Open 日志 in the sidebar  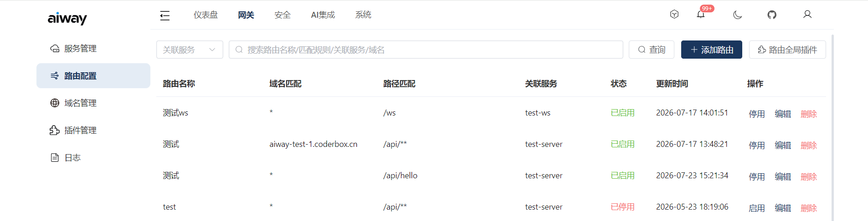pyautogui.click(x=93, y=157)
